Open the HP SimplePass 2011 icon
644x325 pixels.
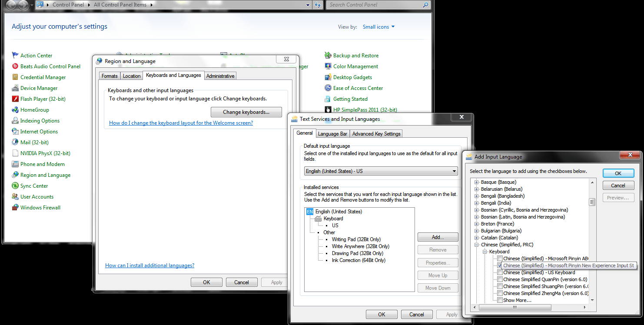pos(328,110)
